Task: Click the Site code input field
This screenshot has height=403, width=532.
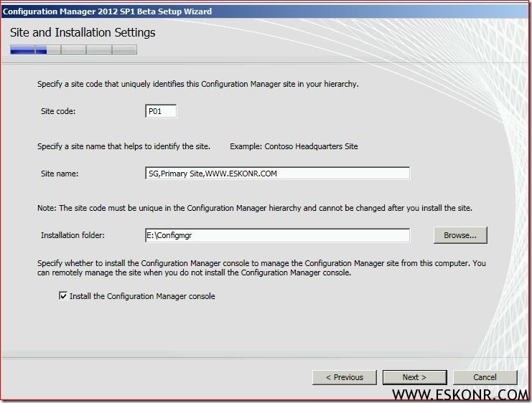Action: [161, 111]
